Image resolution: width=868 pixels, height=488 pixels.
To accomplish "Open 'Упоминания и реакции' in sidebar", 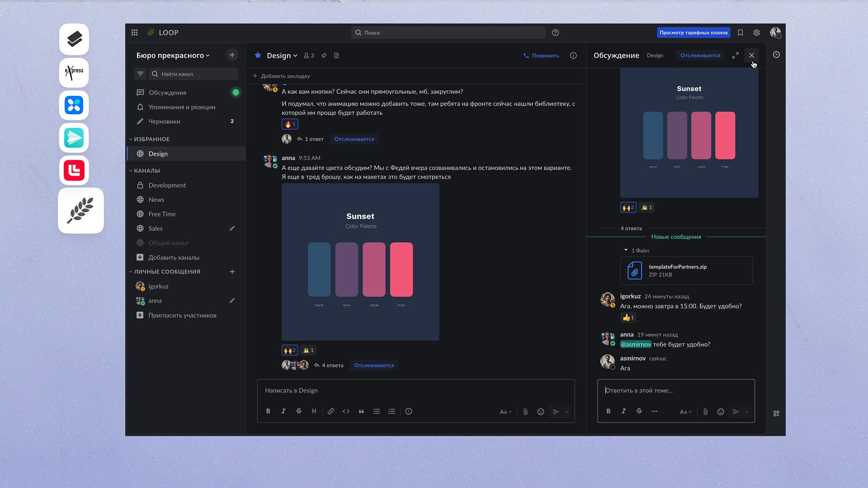I will (x=182, y=107).
